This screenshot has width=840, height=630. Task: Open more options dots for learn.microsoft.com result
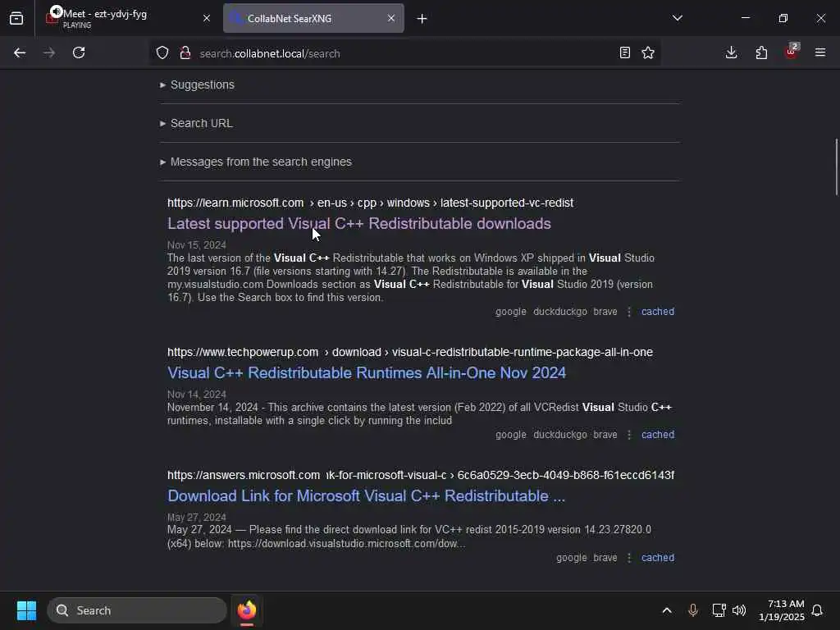point(629,312)
